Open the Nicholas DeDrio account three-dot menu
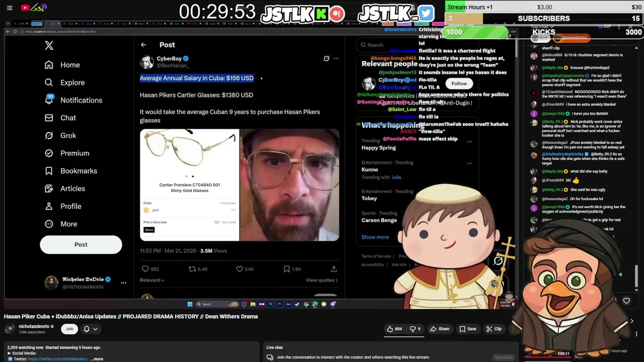The image size is (644, 362). pyautogui.click(x=123, y=283)
